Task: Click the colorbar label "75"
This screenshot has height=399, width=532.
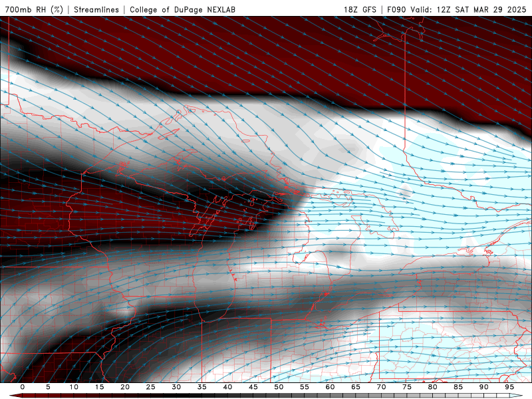Action: (407, 387)
